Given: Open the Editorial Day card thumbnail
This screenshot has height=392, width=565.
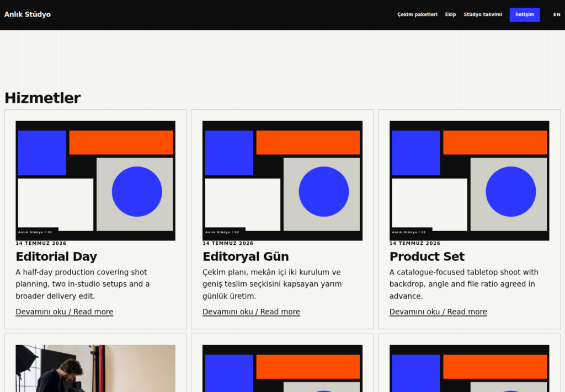Looking at the screenshot, I should [95, 181].
